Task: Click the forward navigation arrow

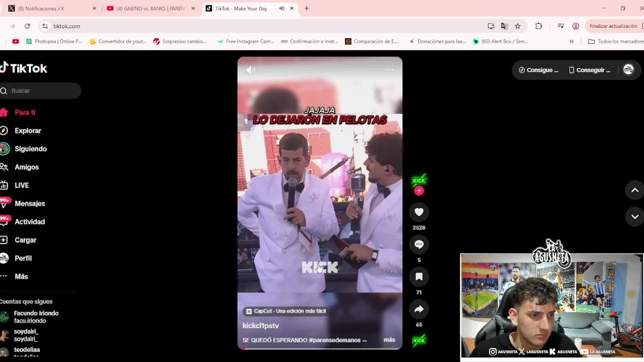Action: [12, 26]
